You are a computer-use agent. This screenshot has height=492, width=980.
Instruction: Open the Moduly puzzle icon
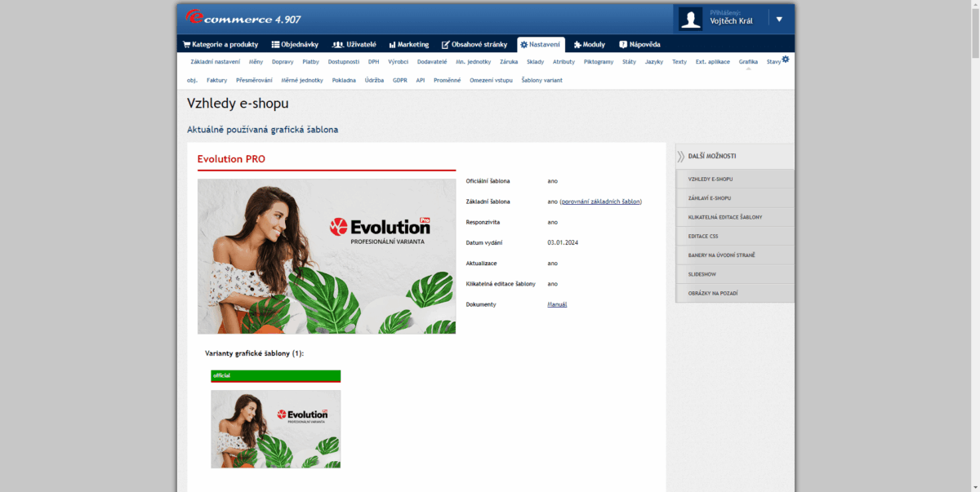577,44
